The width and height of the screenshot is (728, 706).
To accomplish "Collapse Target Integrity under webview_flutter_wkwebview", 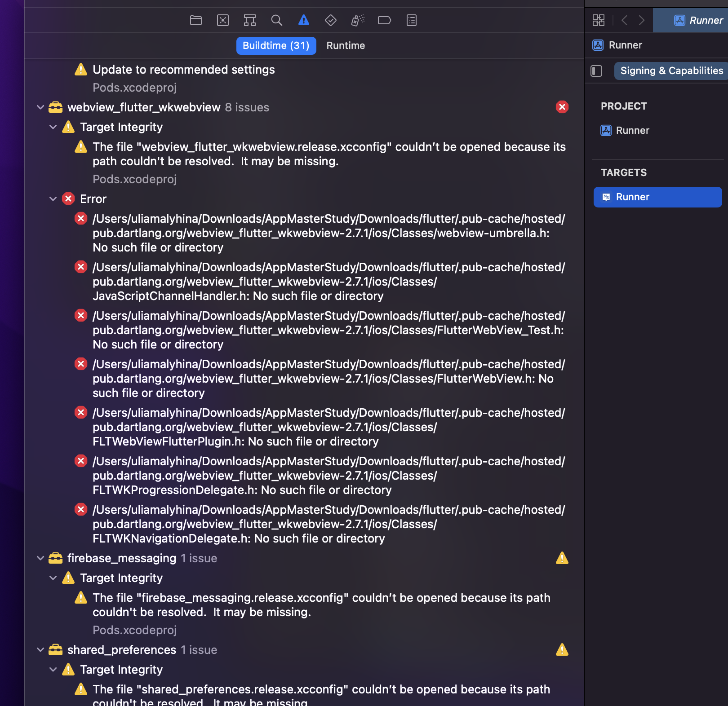I will (53, 127).
